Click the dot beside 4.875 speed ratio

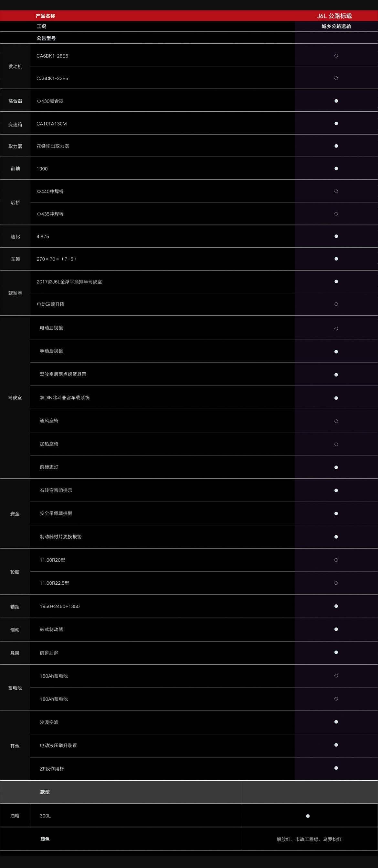(x=336, y=236)
